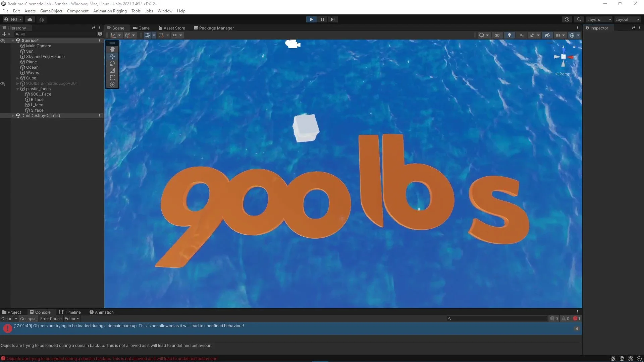Image resolution: width=644 pixels, height=362 pixels.
Task: Select the Rotate tool
Action: (x=112, y=63)
